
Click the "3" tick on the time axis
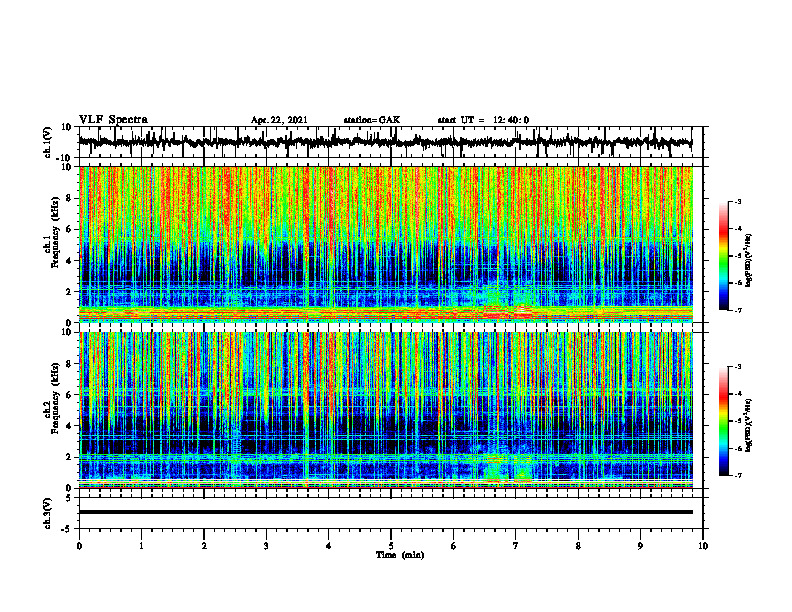click(x=266, y=546)
